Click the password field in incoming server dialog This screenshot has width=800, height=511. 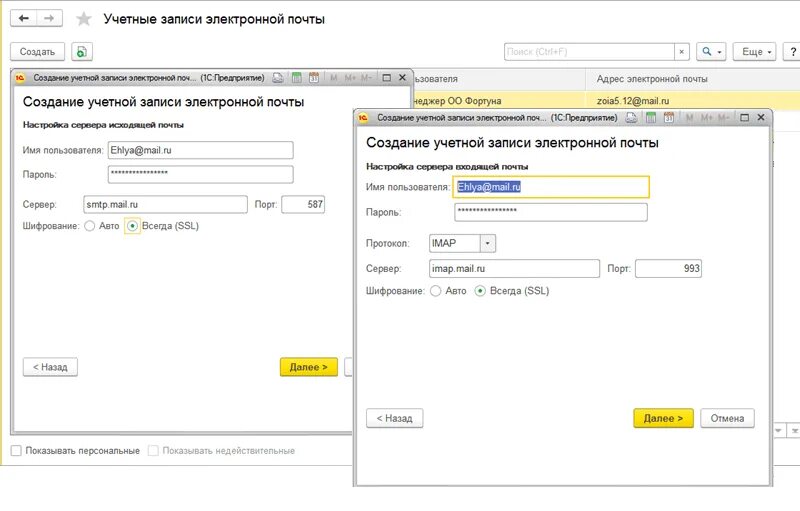pyautogui.click(x=551, y=212)
